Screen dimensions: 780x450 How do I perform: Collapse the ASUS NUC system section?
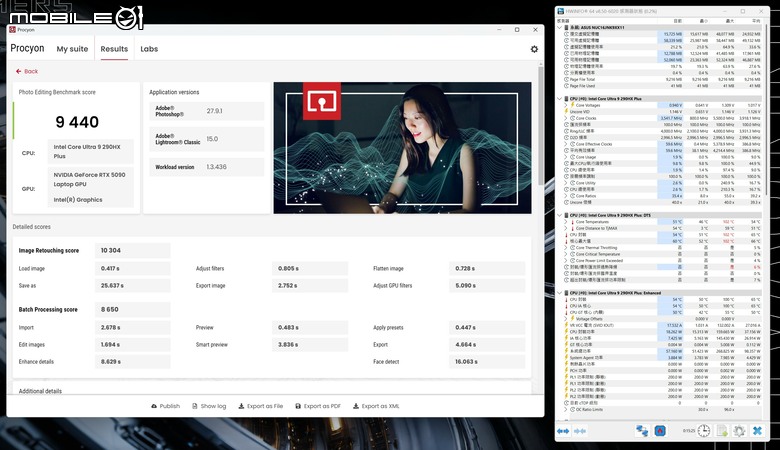pyautogui.click(x=560, y=27)
